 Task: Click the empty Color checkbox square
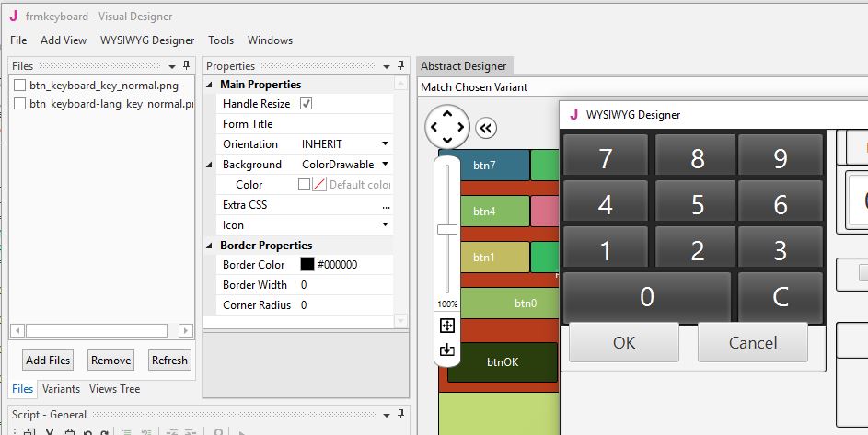304,185
